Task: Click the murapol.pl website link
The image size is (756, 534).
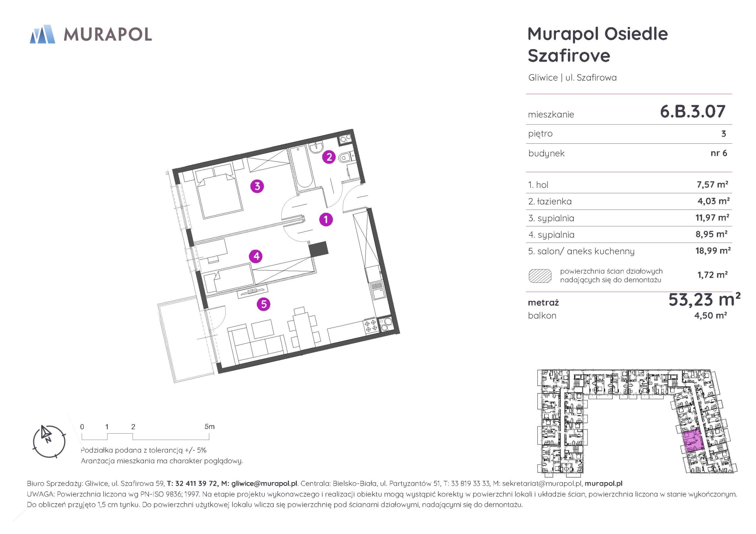Action: [604, 483]
